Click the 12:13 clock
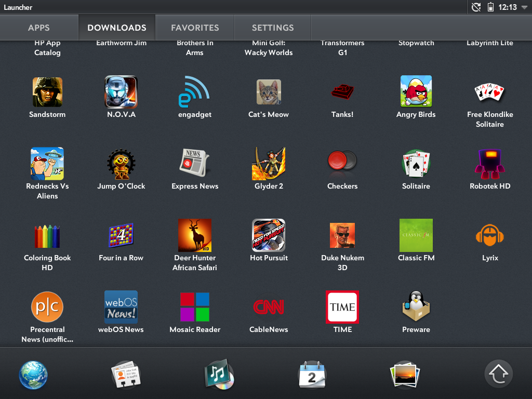The width and height of the screenshot is (532, 399). (508, 7)
